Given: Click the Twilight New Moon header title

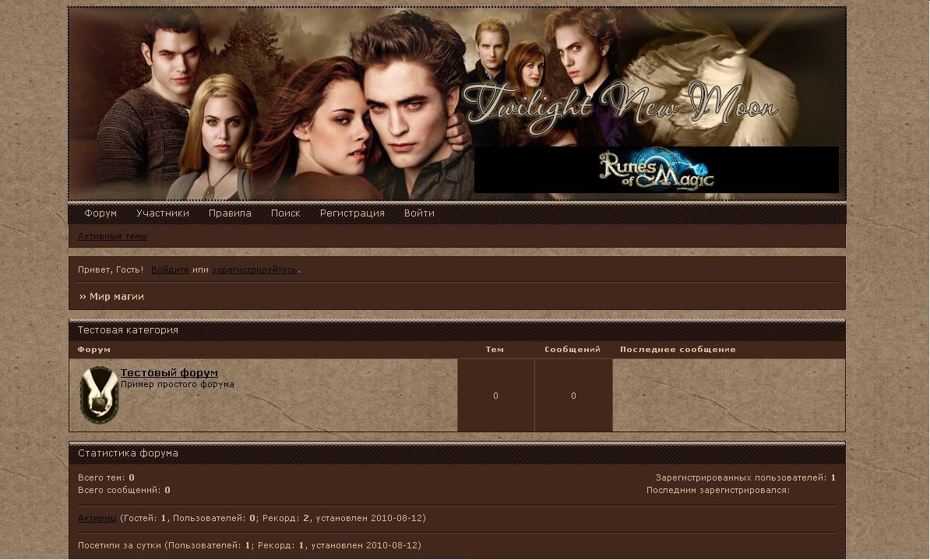Looking at the screenshot, I should click(620, 107).
